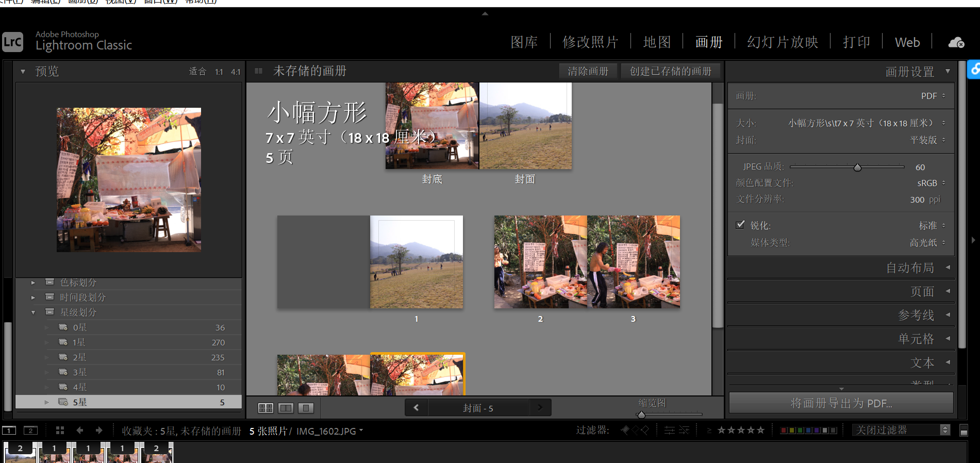980x463 pixels.
Task: Click the 创建已存储的画册 button
Action: [670, 71]
